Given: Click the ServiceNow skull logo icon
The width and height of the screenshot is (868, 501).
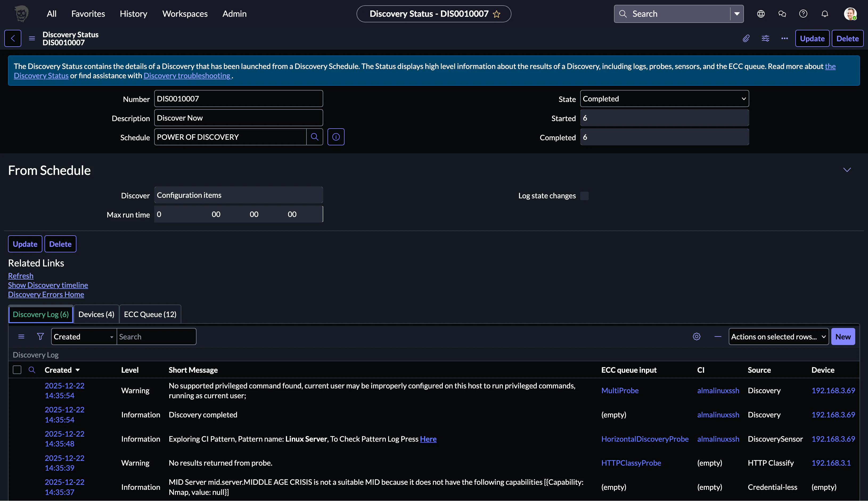Looking at the screenshot, I should (x=21, y=14).
